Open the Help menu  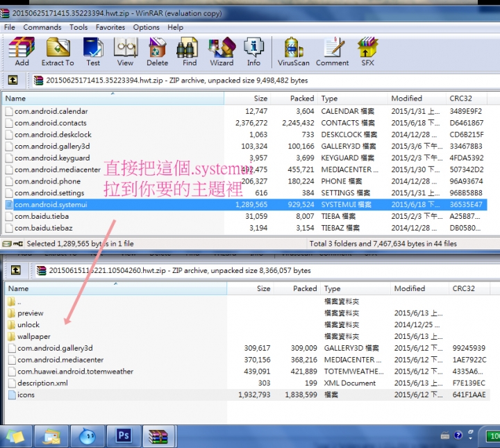[x=176, y=27]
